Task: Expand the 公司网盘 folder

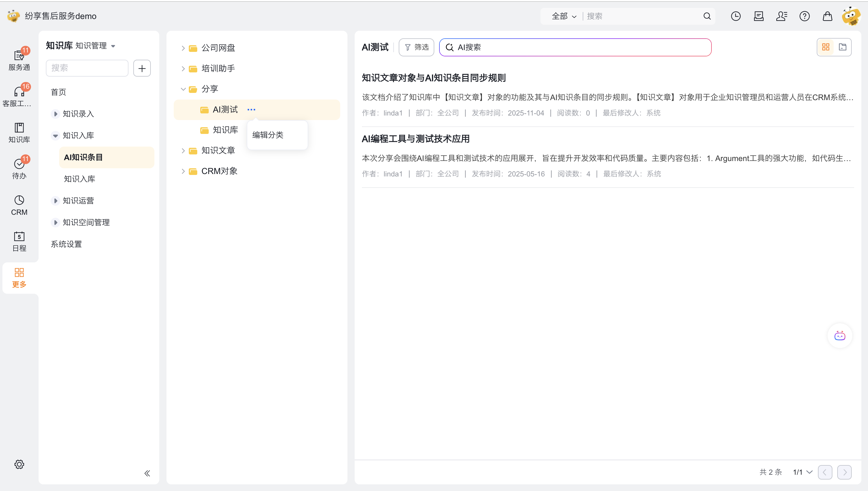Action: pos(183,48)
